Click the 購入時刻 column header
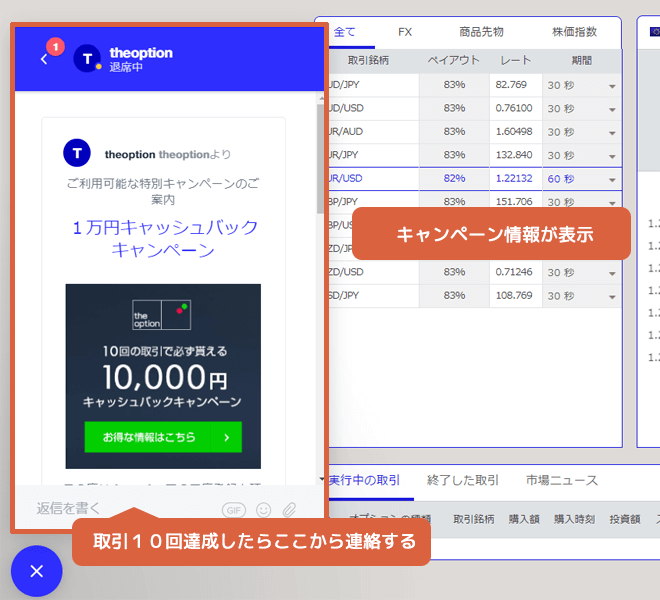660x600 pixels. tap(575, 520)
